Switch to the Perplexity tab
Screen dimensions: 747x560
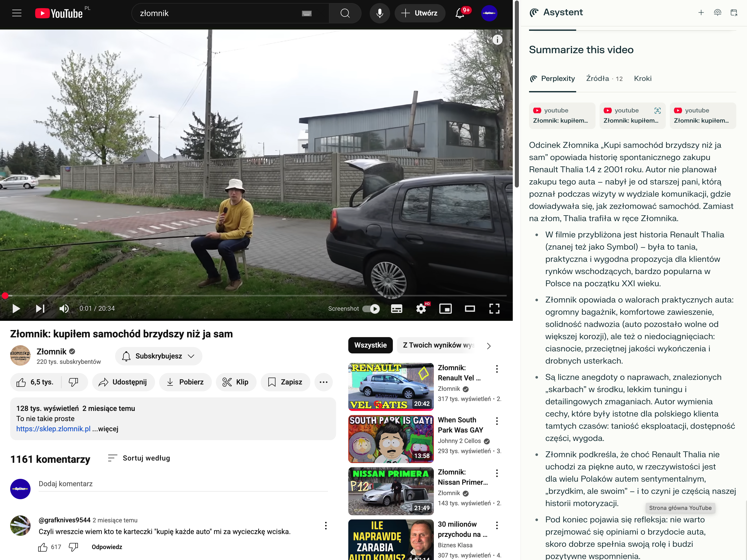click(x=552, y=79)
